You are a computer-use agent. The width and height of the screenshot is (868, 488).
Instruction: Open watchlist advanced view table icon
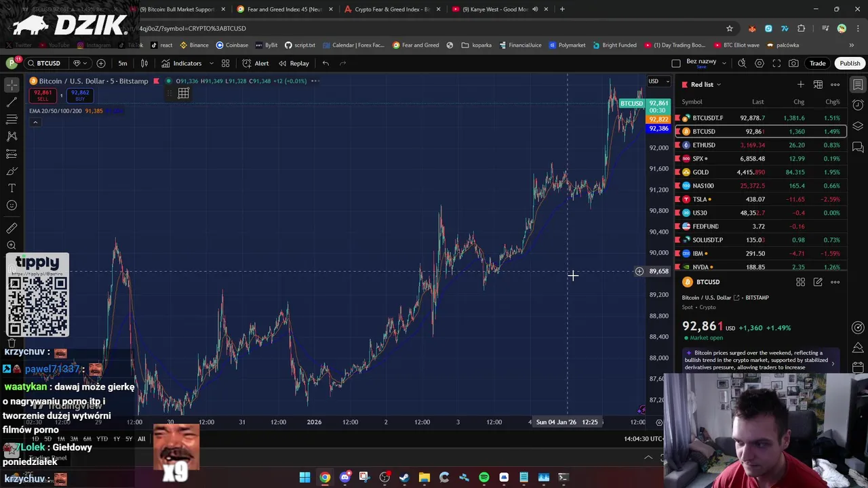(x=818, y=84)
